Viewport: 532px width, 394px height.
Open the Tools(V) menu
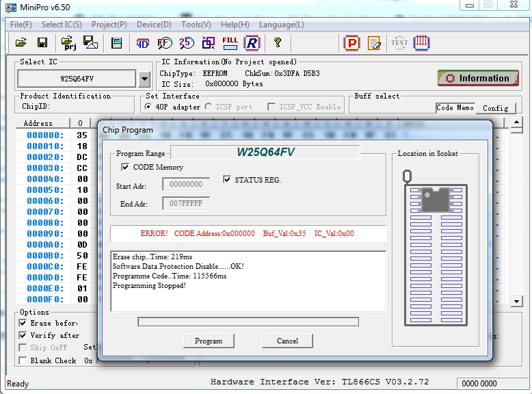tap(196, 25)
